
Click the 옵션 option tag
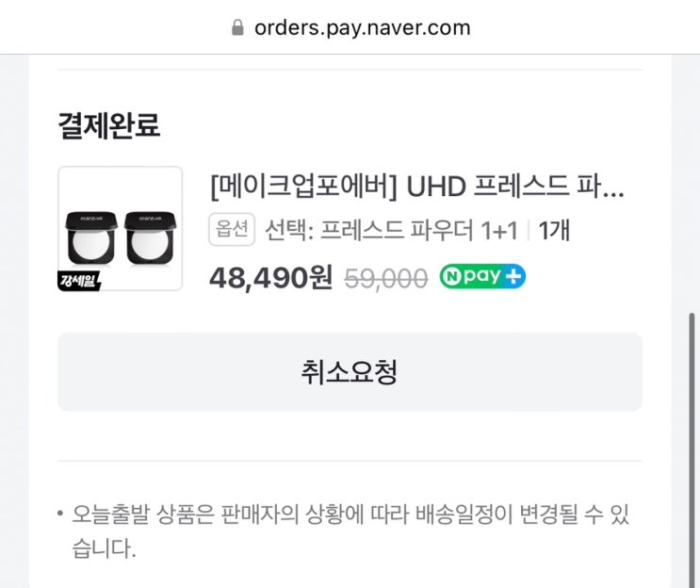[x=232, y=230]
